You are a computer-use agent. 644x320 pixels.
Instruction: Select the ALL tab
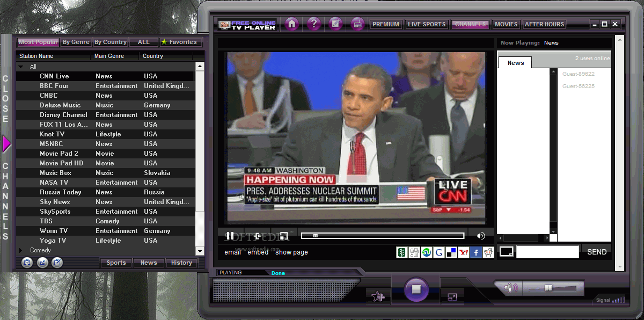tap(144, 42)
